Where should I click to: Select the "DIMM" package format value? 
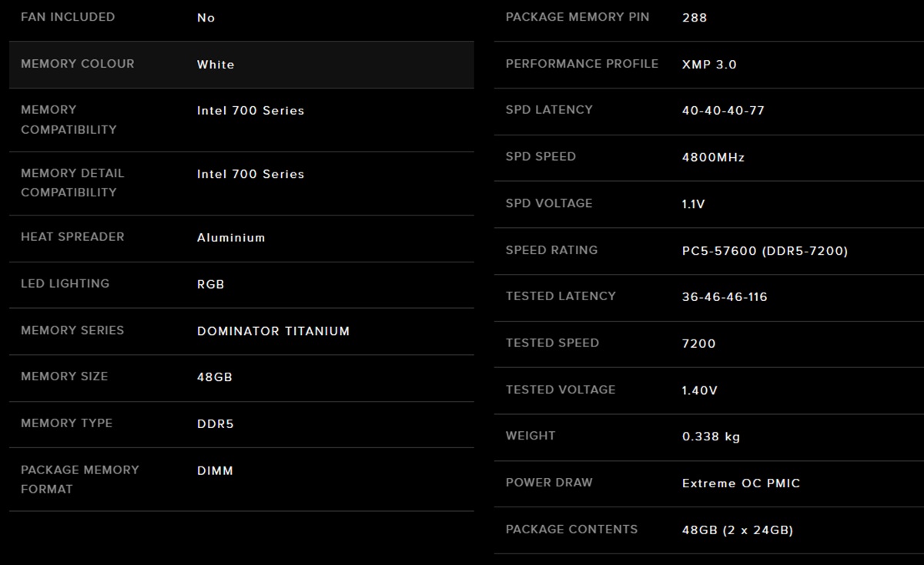tap(215, 470)
